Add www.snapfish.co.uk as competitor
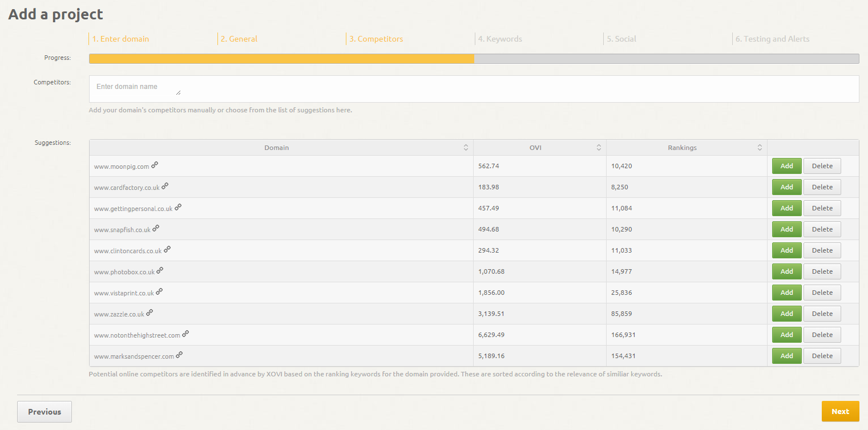The height and width of the screenshot is (430, 868). click(x=787, y=229)
